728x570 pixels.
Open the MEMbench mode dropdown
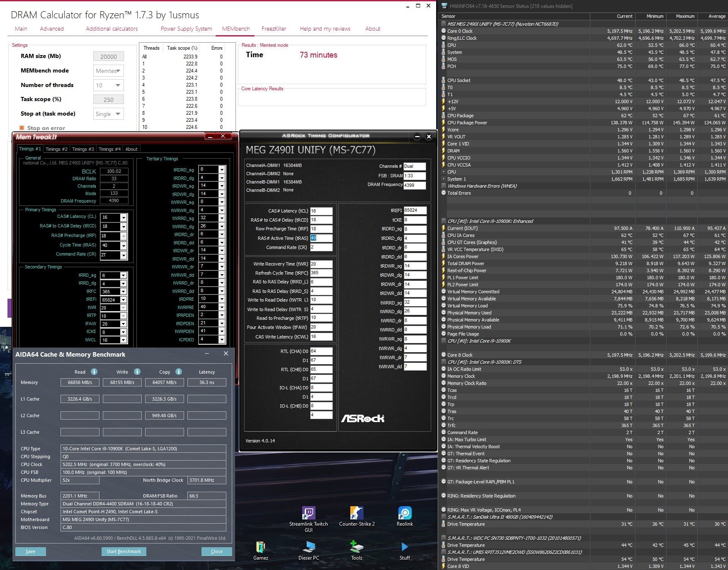(109, 71)
